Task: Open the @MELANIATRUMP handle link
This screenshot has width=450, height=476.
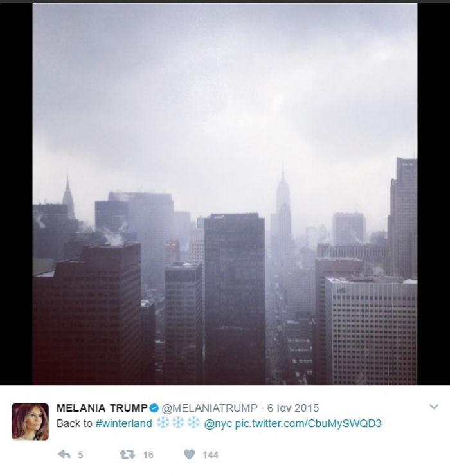Action: point(210,408)
